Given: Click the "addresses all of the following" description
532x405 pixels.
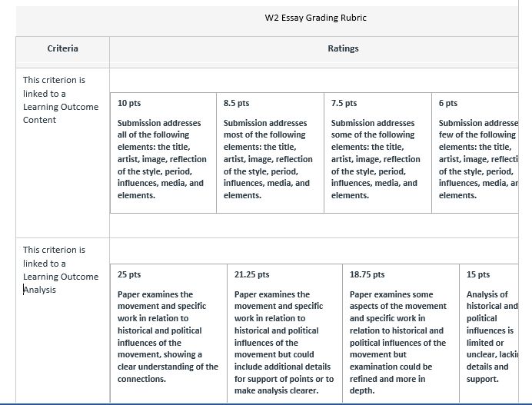Looking at the screenshot, I should [161, 159].
